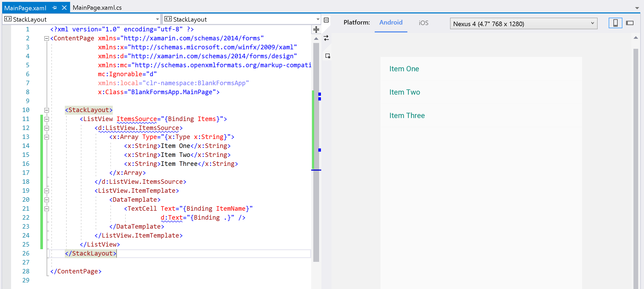Select the Android platform tab
This screenshot has height=289, width=644.
391,22
